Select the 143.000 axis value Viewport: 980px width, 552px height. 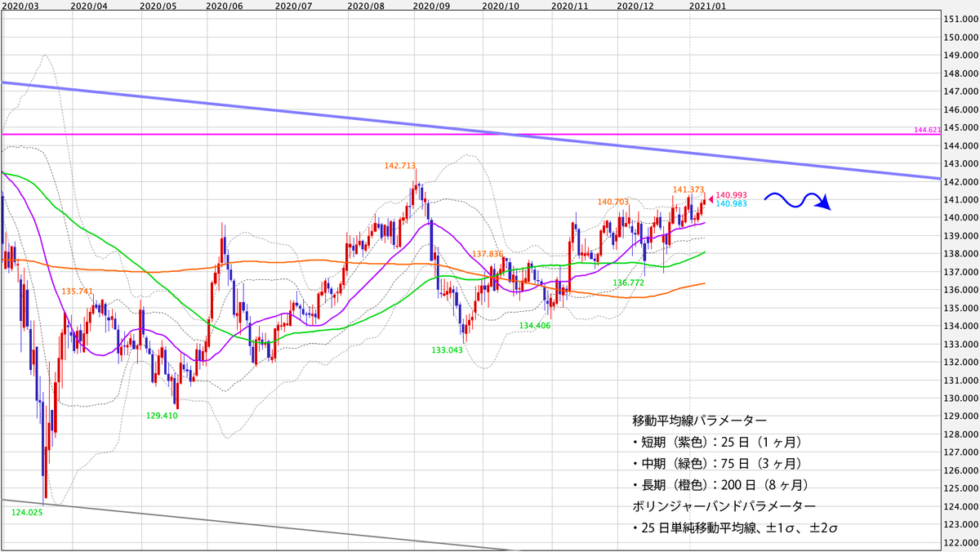click(x=960, y=164)
